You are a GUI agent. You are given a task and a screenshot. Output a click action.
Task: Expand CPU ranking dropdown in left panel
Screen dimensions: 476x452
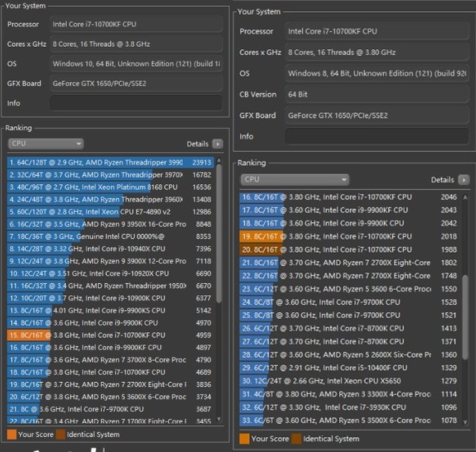(46, 143)
